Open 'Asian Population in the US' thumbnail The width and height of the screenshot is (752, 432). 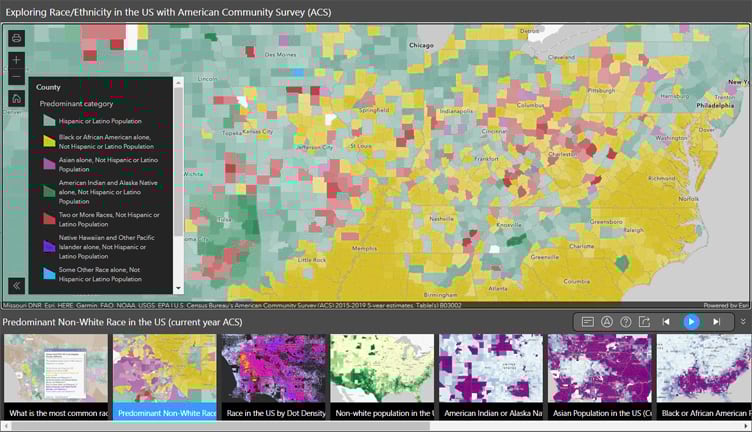[x=600, y=377]
